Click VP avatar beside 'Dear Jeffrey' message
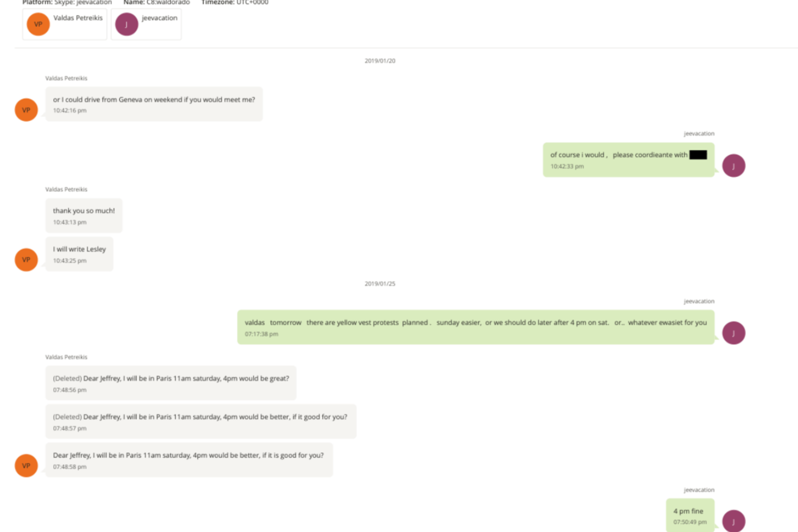Image resolution: width=798 pixels, height=532 pixels. (26, 465)
